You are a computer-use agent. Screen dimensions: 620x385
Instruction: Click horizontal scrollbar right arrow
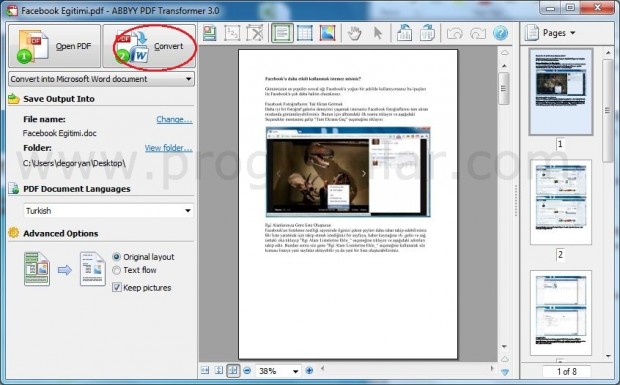tap(492, 368)
